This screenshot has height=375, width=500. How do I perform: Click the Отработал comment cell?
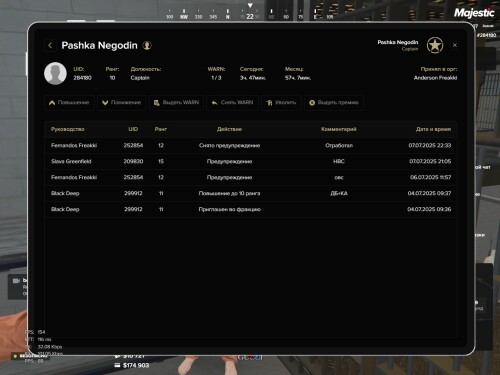(339, 145)
